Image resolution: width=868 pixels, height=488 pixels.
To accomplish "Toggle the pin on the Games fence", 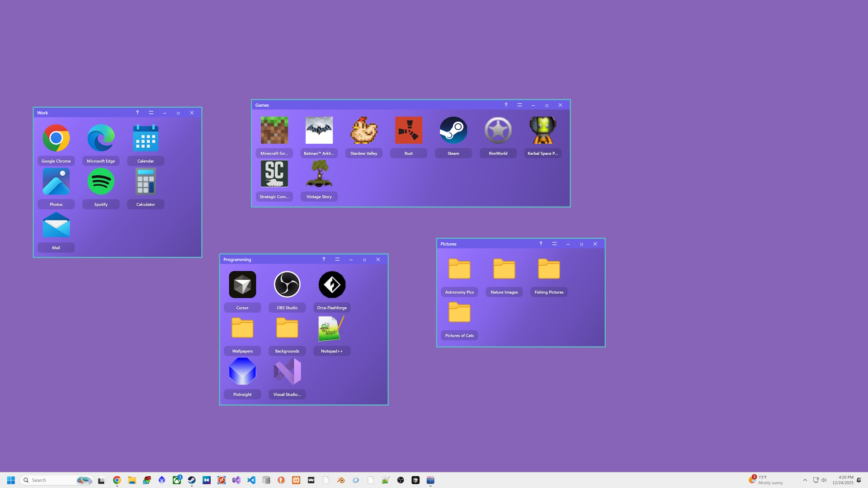I will click(506, 105).
